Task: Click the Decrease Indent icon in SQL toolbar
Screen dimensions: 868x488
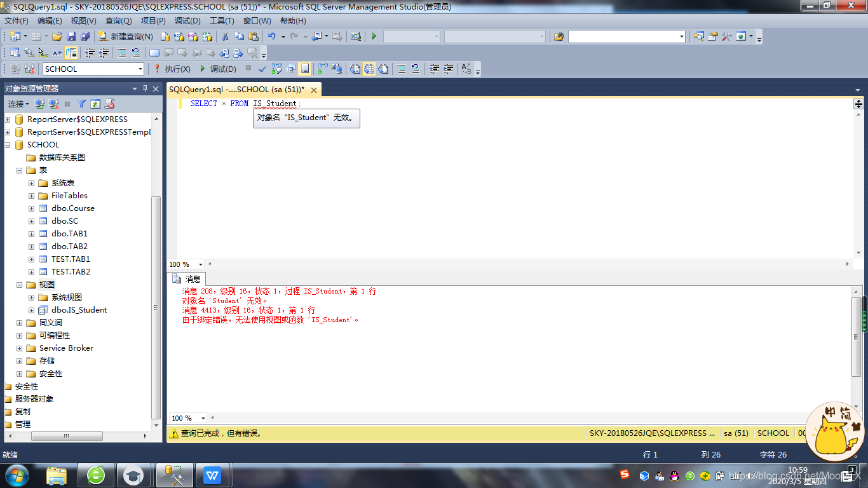Action: pyautogui.click(x=435, y=69)
